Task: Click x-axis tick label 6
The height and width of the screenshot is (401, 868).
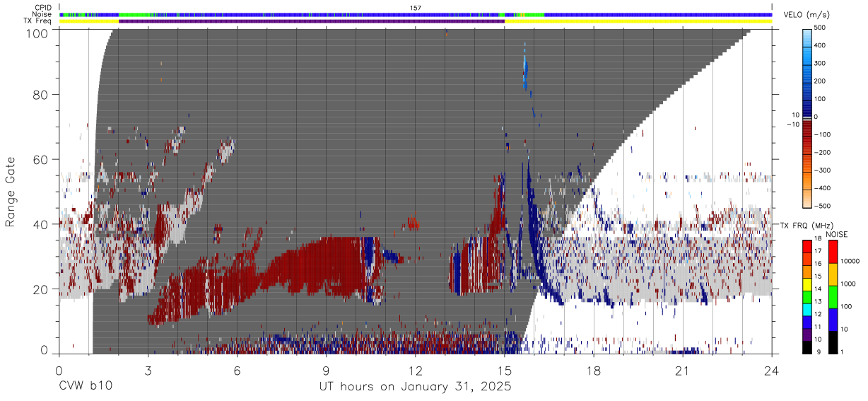Action: (237, 370)
